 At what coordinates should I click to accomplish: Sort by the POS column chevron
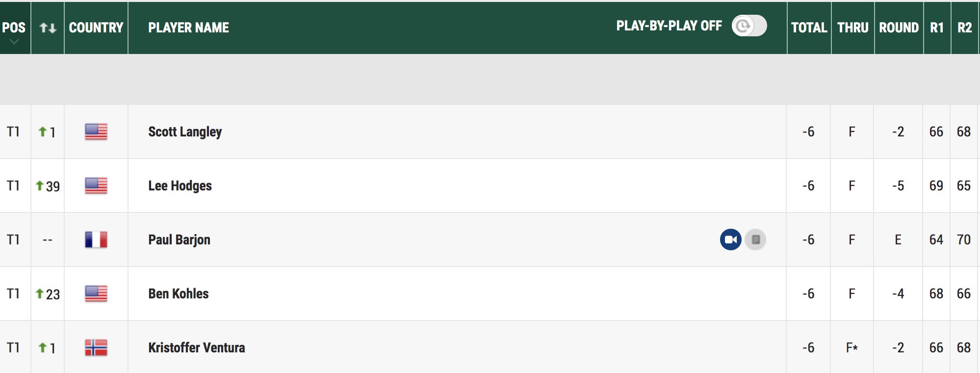[14, 42]
